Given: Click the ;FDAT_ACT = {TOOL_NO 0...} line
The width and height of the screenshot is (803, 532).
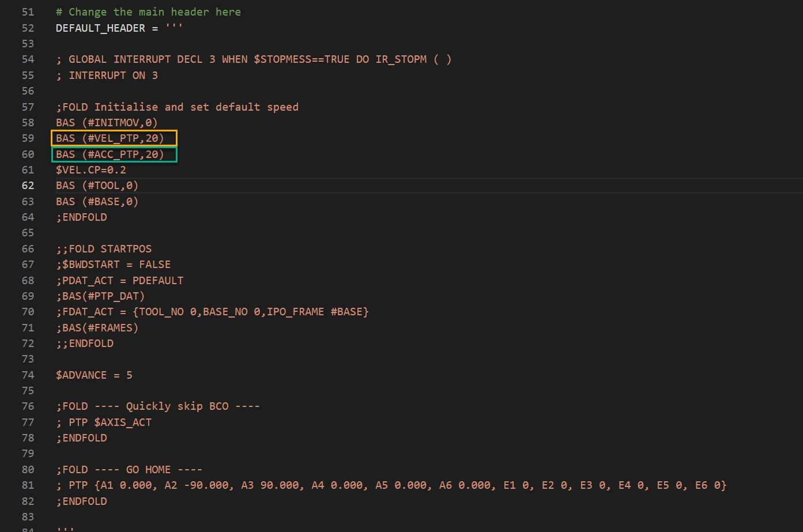Looking at the screenshot, I should pyautogui.click(x=212, y=312).
